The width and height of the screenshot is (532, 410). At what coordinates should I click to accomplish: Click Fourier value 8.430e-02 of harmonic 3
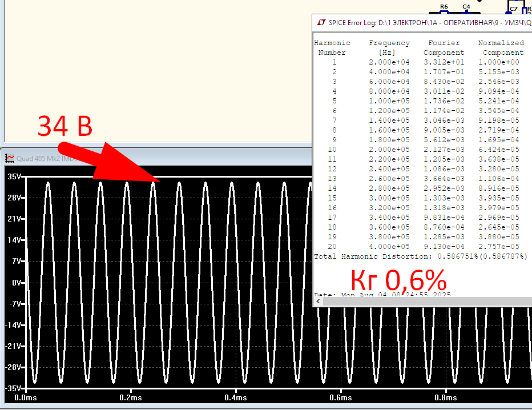click(x=444, y=82)
